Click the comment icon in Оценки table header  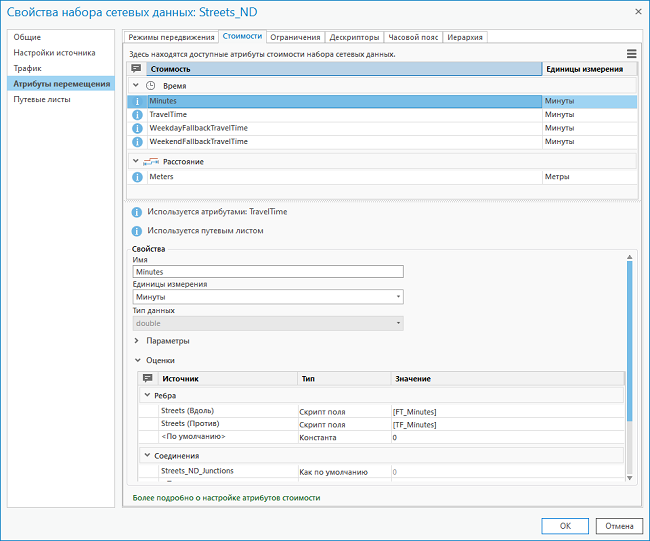(147, 379)
